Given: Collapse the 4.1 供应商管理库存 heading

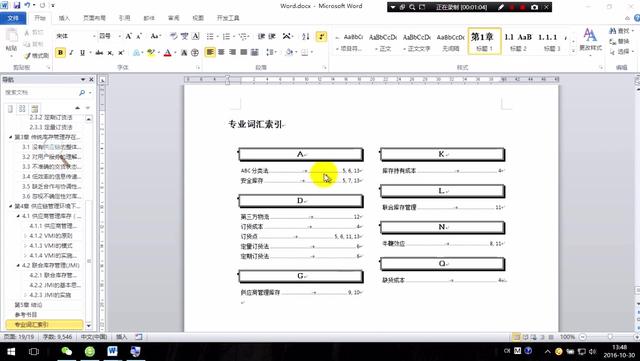Looking at the screenshot, I should pos(18,216).
